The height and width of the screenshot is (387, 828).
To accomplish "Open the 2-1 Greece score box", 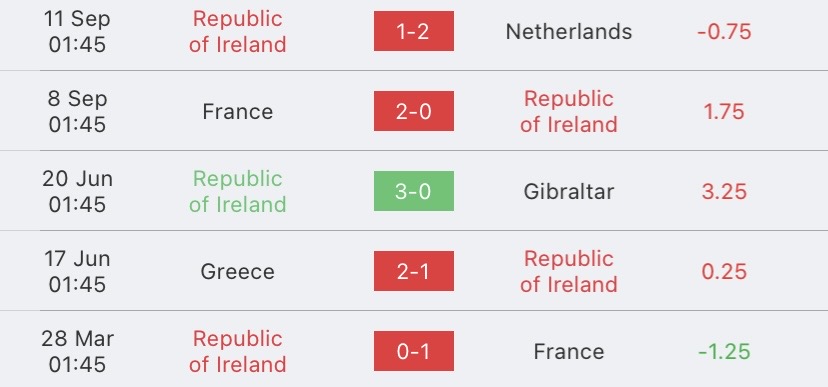I will pos(413,271).
